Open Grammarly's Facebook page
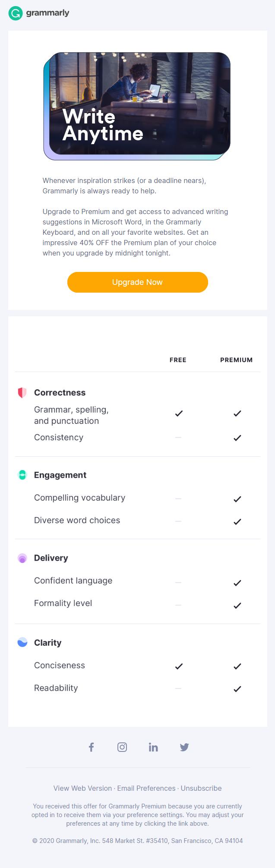The width and height of the screenshot is (275, 868). [91, 747]
